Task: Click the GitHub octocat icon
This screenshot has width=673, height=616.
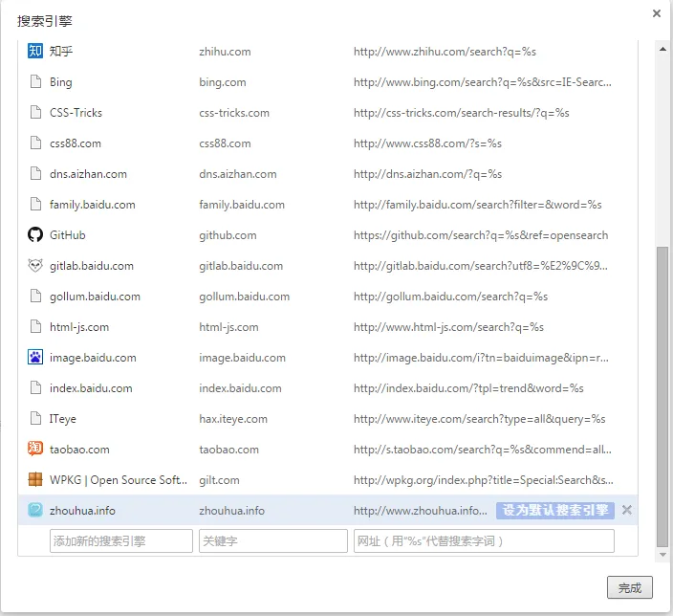Action: coord(35,235)
